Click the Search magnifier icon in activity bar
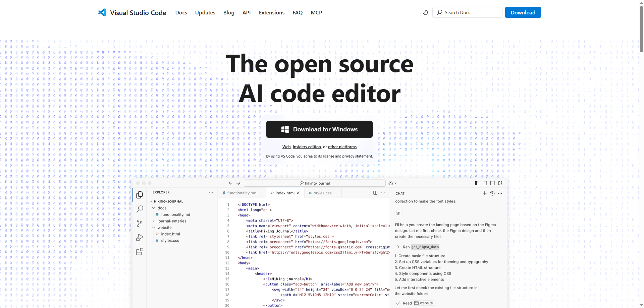Viewport: 644px width, 308px height. click(140, 209)
